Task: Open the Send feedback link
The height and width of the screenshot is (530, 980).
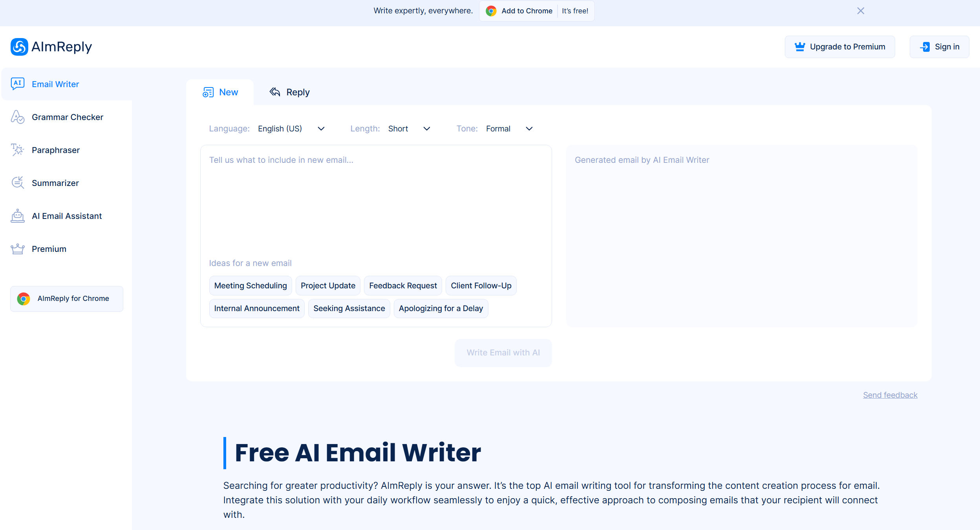Action: click(x=890, y=395)
